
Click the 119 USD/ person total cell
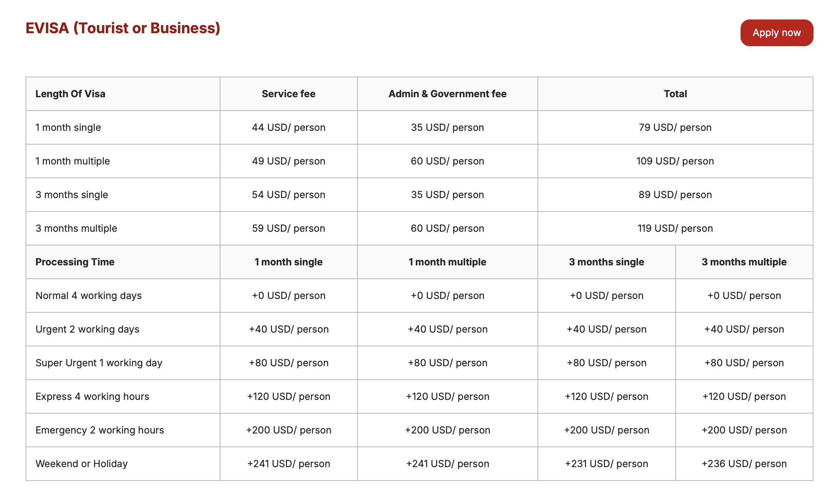click(675, 229)
